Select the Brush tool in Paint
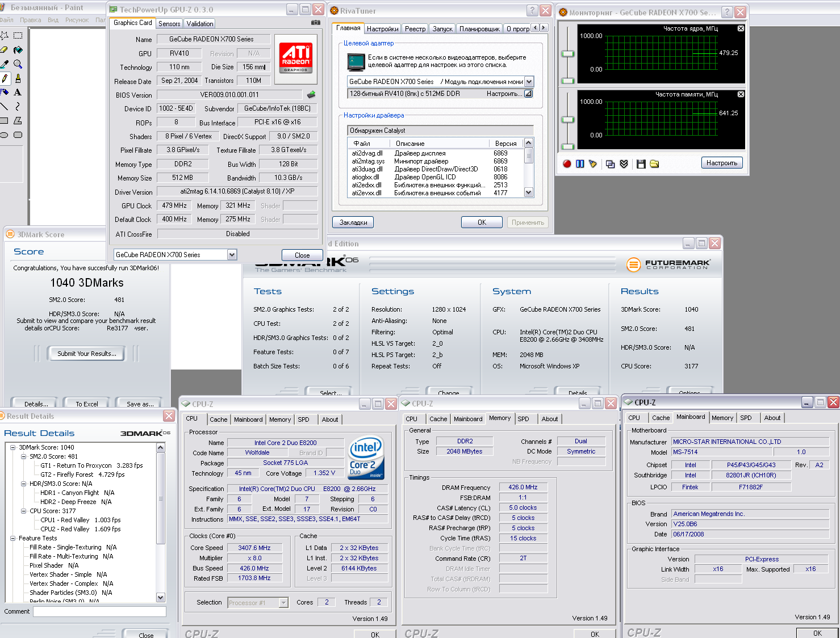Image resolution: width=840 pixels, height=638 pixels. [x=18, y=78]
